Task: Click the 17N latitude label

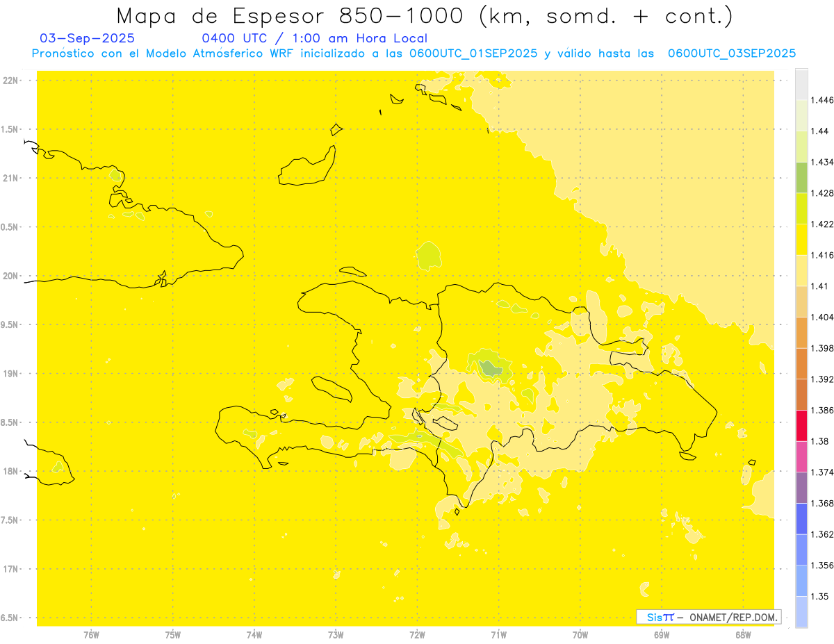Action: [10, 569]
